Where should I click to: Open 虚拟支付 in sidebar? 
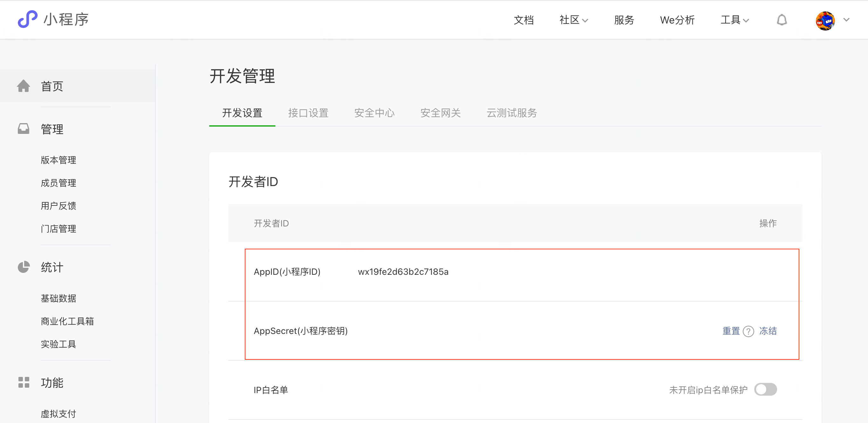click(x=59, y=413)
